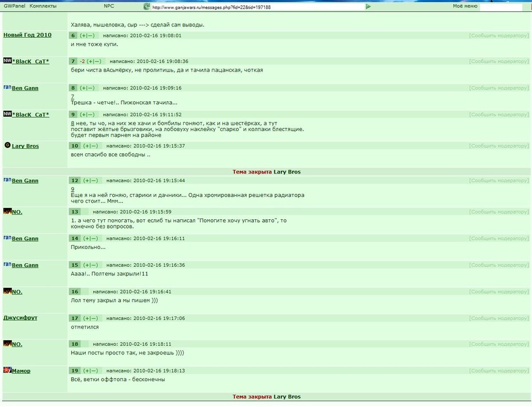Click timestamp 'написано: 2010-02-16 19:15:37'
The image size is (532, 407).
(x=145, y=146)
